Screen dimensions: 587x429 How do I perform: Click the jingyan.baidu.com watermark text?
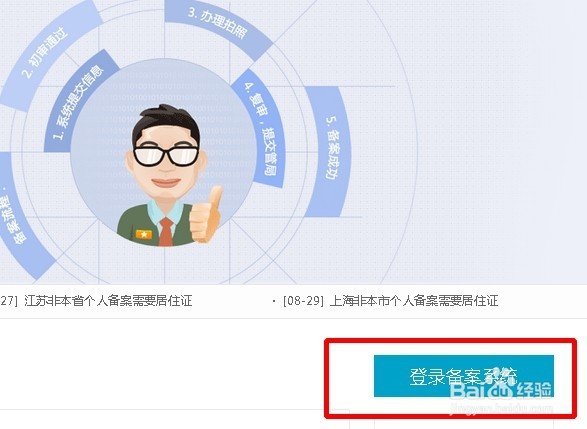pos(502,407)
